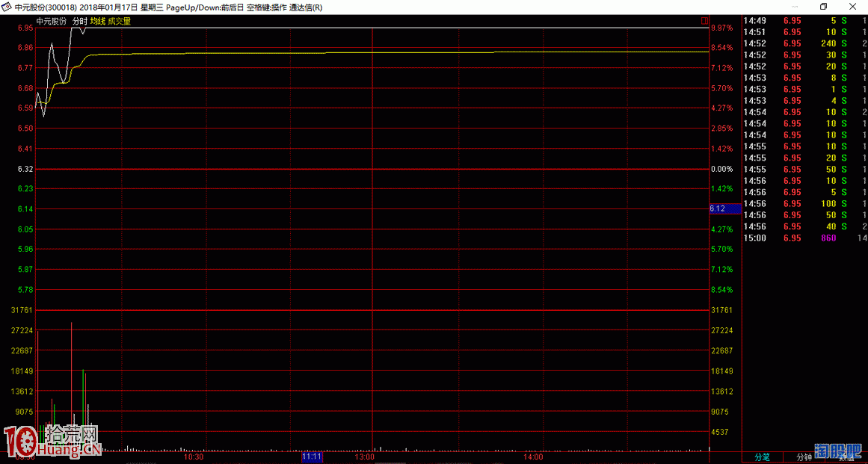The width and height of the screenshot is (868, 464).
Task: Click the 6.86 price label on the left axis
Action: 25,48
